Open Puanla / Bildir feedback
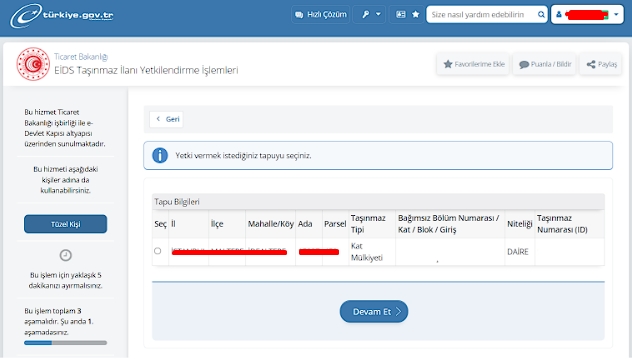Screen dimensions: 632x364 (545, 64)
